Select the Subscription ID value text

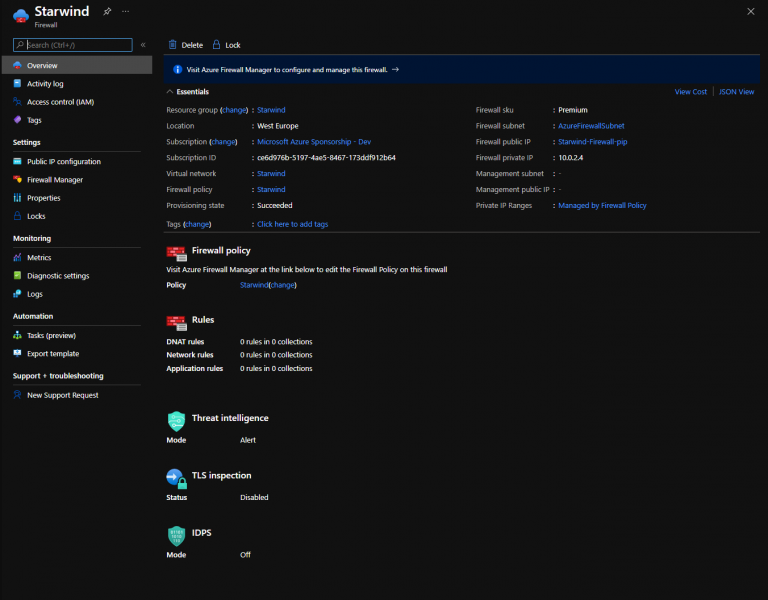point(326,158)
